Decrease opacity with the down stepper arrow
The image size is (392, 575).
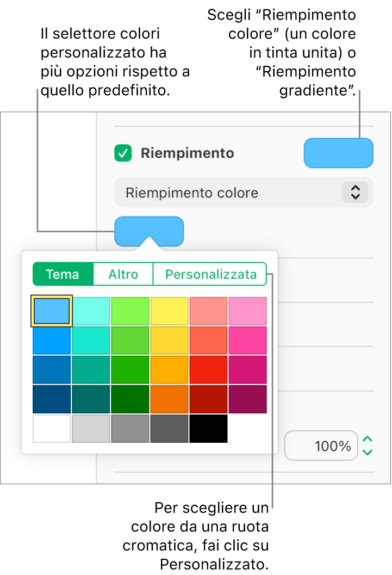tap(369, 450)
